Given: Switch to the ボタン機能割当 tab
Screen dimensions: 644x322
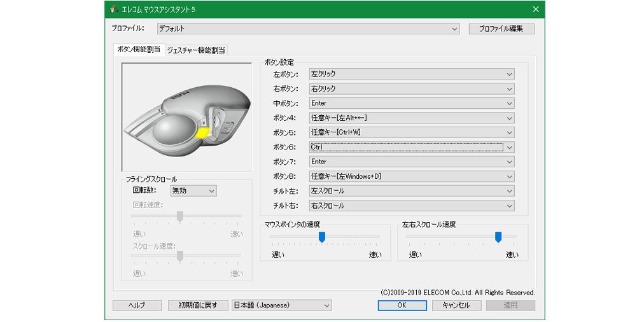Looking at the screenshot, I should [139, 49].
